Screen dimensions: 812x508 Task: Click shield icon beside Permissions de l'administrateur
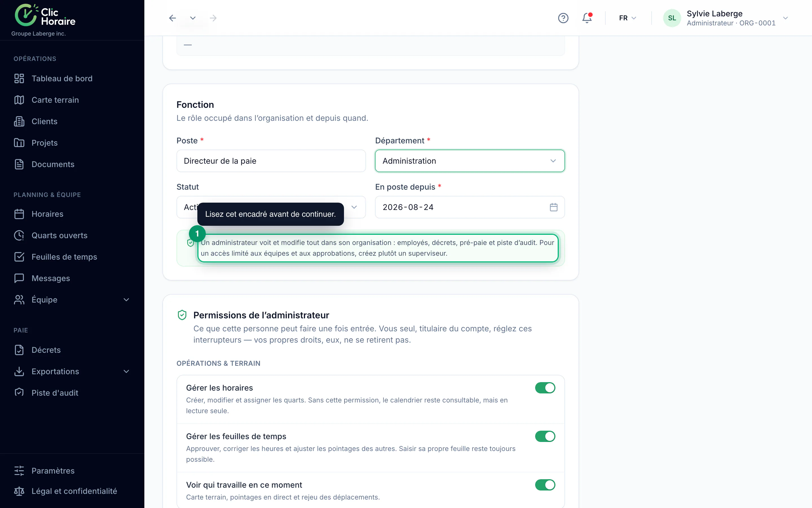(x=182, y=315)
